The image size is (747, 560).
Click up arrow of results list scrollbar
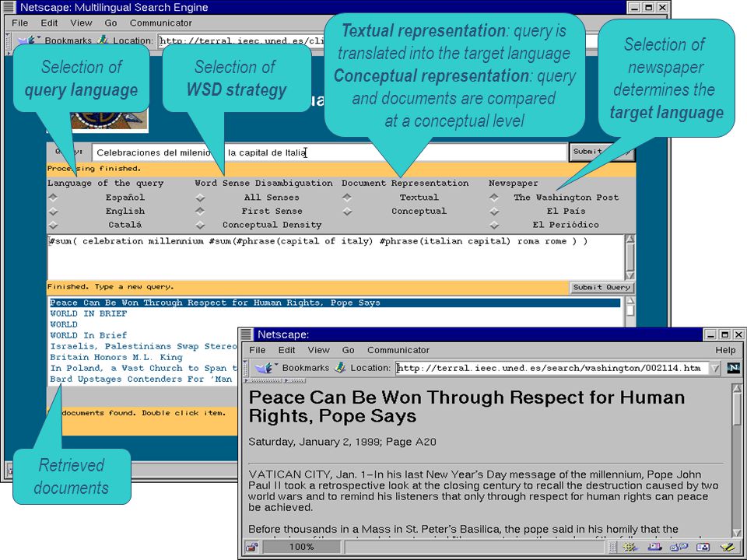[x=630, y=300]
